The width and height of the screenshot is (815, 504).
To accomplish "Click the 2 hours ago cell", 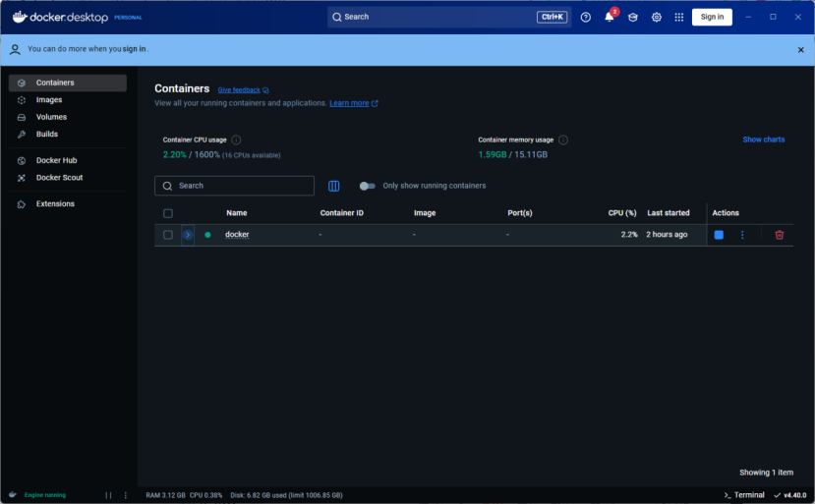I will (667, 235).
